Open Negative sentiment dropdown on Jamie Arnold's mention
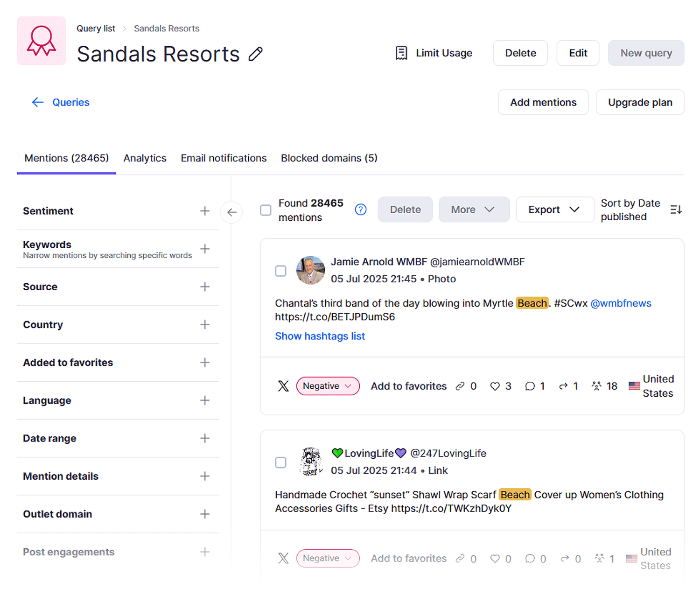Viewport: 700px width, 595px height. click(x=328, y=386)
